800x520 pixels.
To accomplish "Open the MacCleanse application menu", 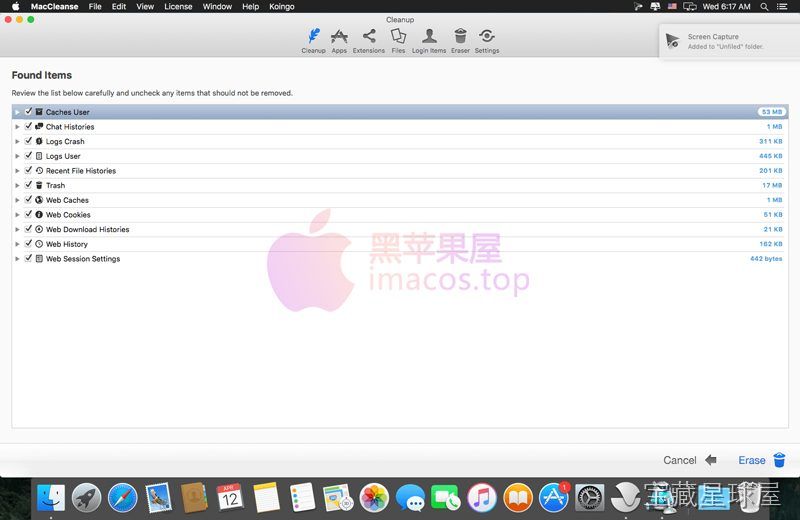I will point(55,7).
